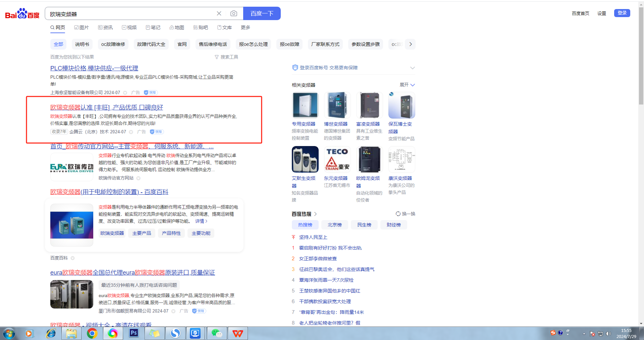644x340 pixels.
Task: Open Google Chrome from the taskbar
Action: pos(92,333)
